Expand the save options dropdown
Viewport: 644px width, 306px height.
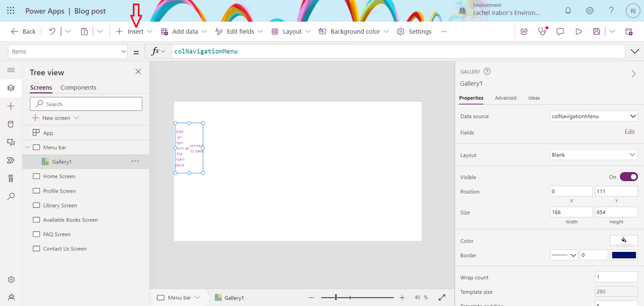[612, 32]
